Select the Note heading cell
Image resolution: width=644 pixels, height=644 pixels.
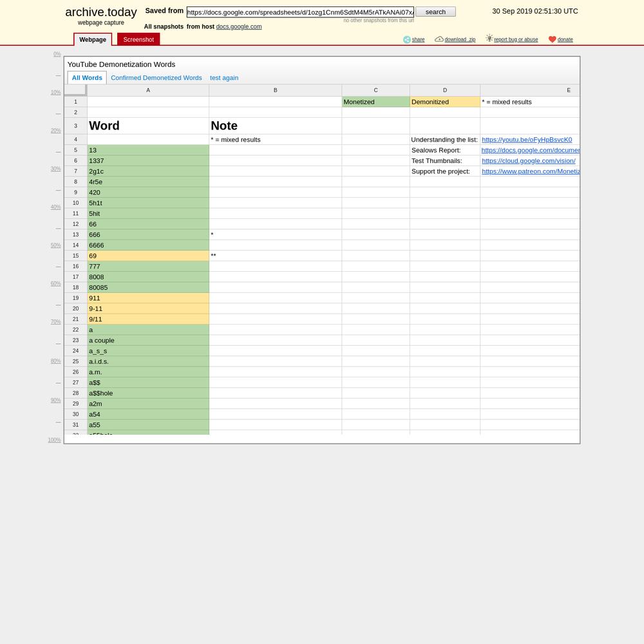276,126
